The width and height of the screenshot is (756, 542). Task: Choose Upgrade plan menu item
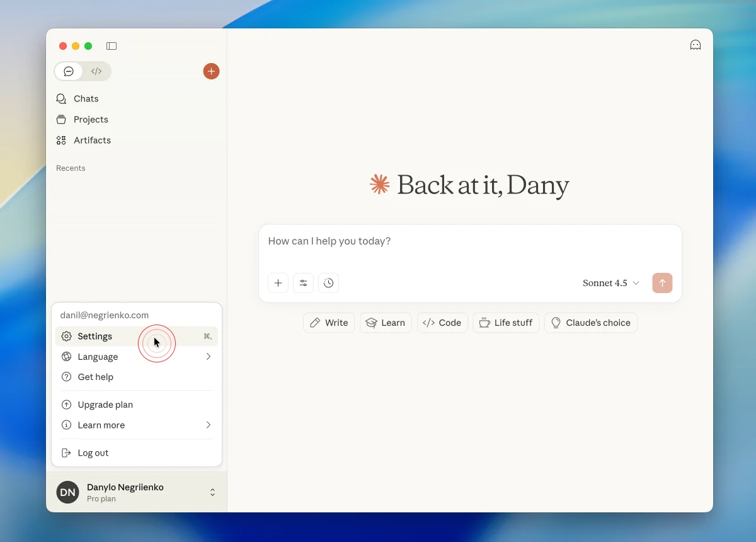click(105, 405)
